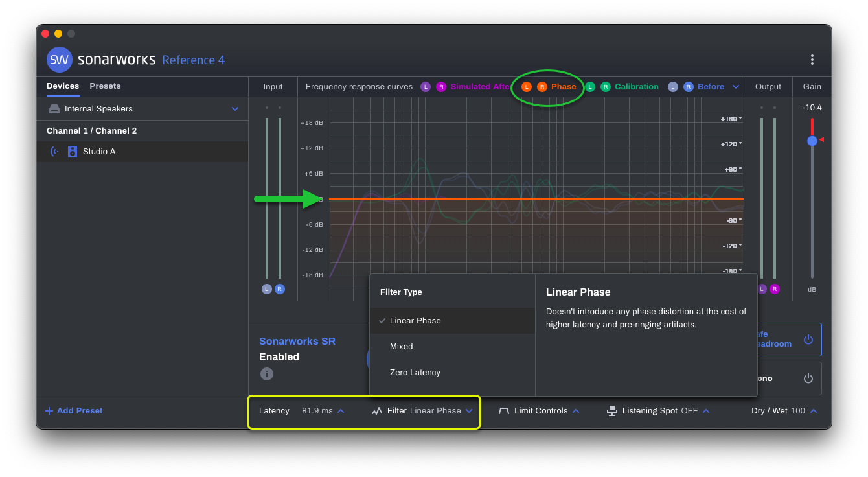
Task: Switch to the Presets tab
Action: [105, 86]
